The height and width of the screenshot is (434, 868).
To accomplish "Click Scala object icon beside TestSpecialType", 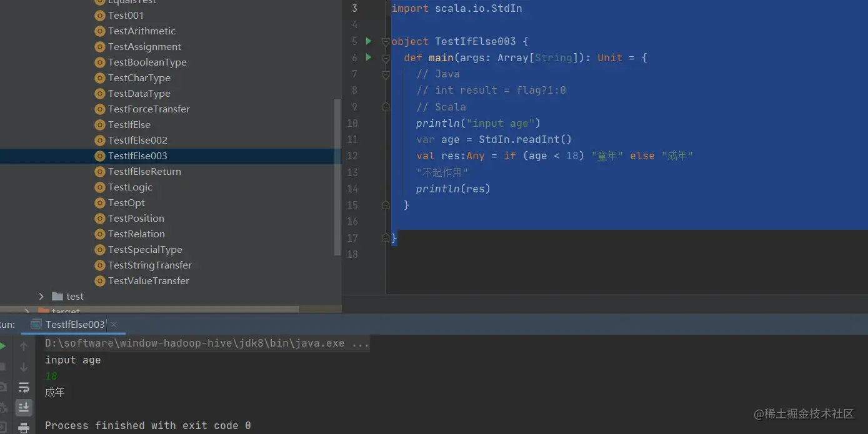I will [x=99, y=250].
